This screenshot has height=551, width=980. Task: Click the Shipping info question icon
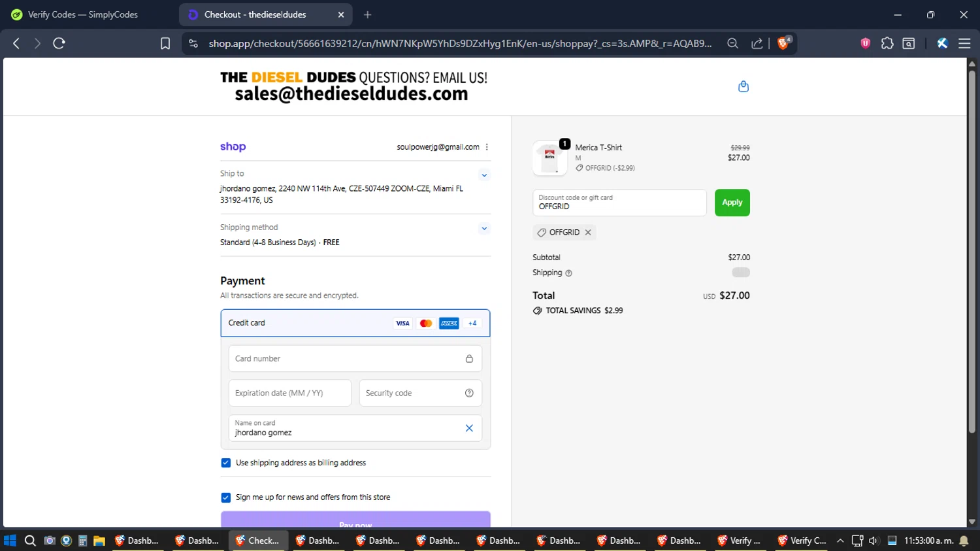pyautogui.click(x=568, y=273)
